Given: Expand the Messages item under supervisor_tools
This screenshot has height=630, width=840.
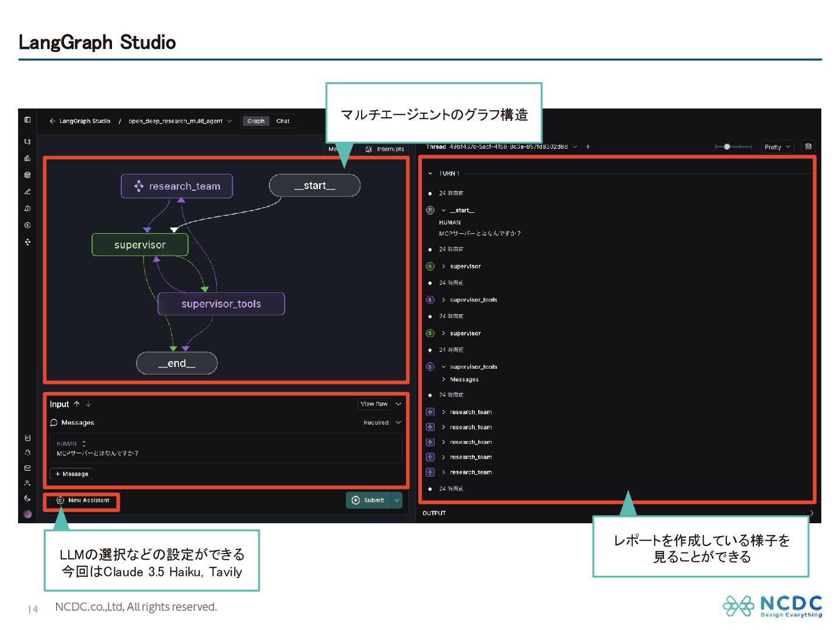Looking at the screenshot, I should (443, 379).
